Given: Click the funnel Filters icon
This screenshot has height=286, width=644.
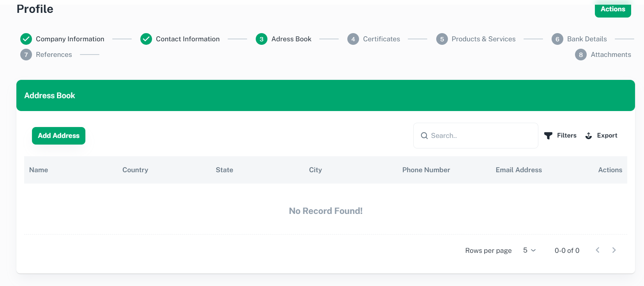Looking at the screenshot, I should pos(548,136).
